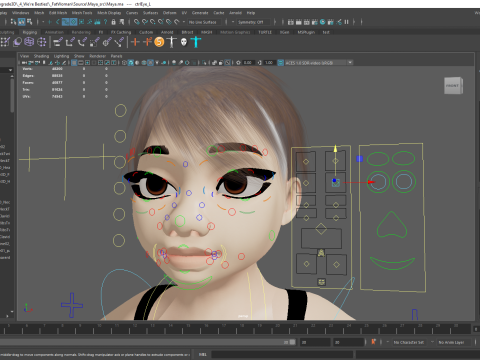Click the blue render disc icon

click(322, 22)
